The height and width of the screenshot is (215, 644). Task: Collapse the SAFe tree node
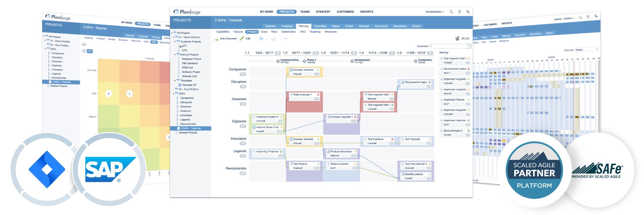coord(174,94)
